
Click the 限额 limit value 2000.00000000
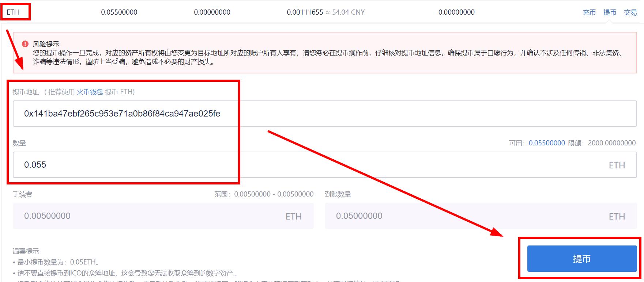612,143
